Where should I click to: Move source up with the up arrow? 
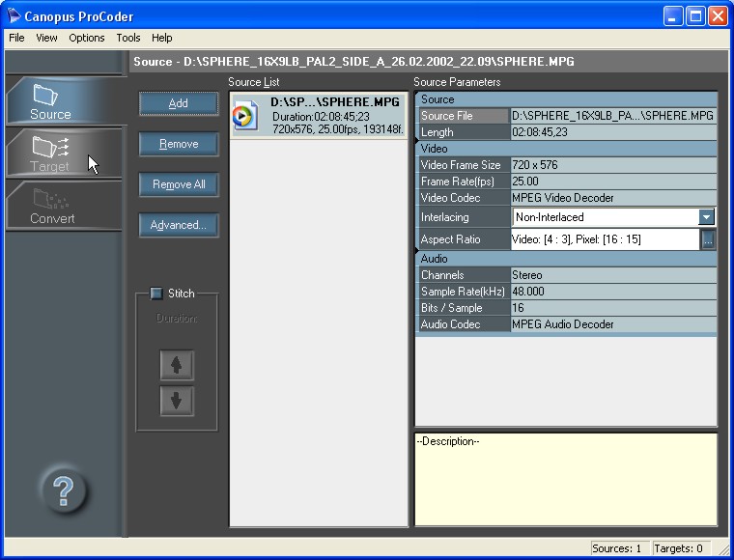pyautogui.click(x=177, y=365)
